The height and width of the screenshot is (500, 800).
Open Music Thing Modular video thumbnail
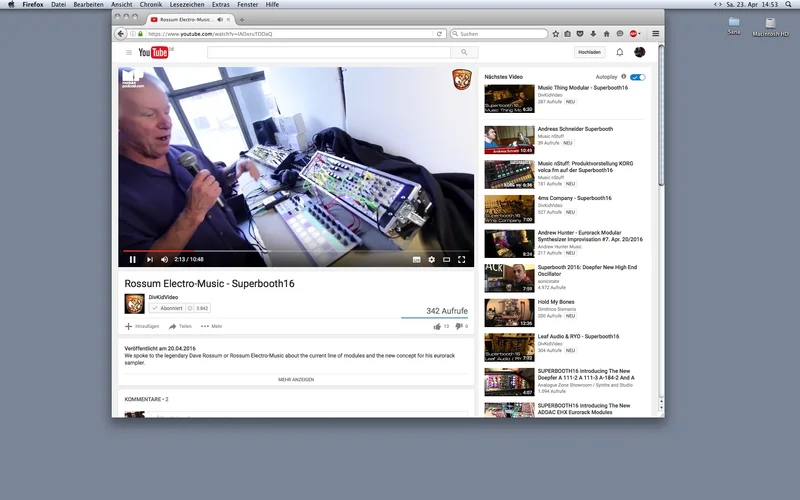click(x=509, y=98)
